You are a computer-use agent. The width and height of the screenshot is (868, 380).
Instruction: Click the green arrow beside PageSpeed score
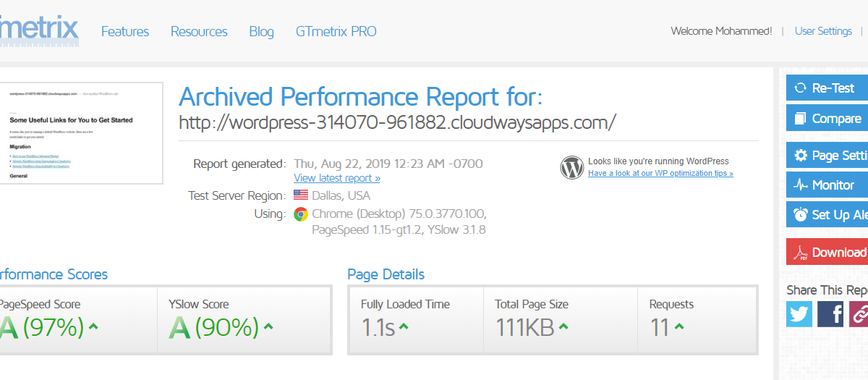pyautogui.click(x=93, y=326)
